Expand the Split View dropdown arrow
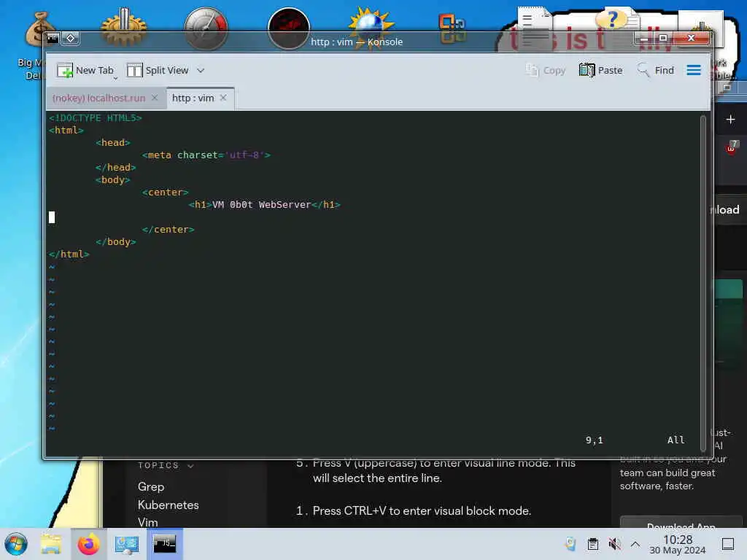Screen dimensions: 747x560 coord(201,71)
